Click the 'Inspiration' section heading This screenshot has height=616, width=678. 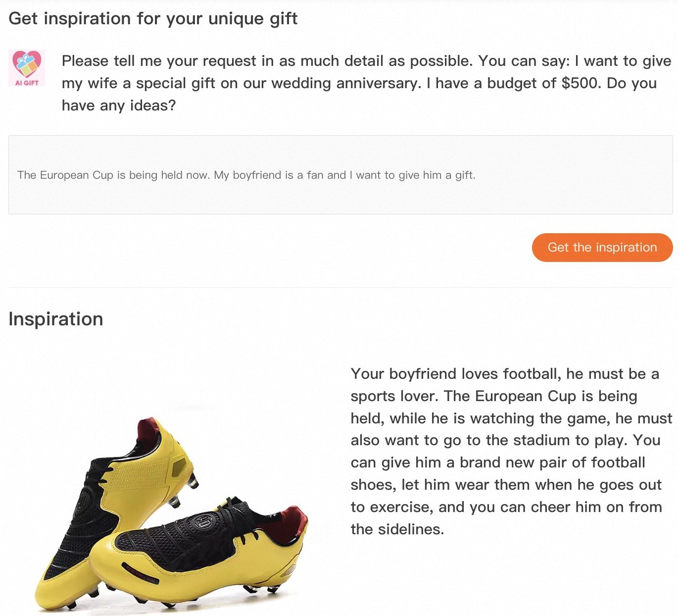pos(55,319)
